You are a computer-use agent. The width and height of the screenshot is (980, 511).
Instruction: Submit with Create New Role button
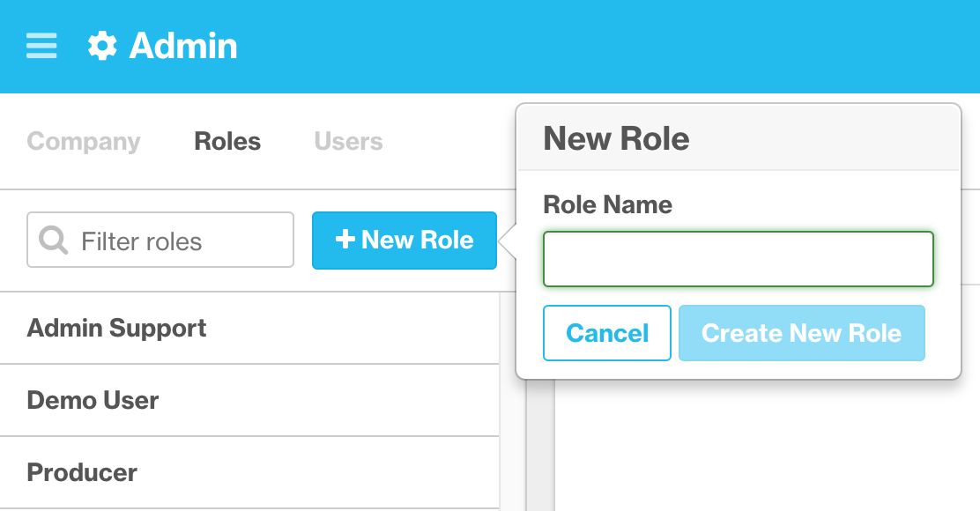(x=801, y=333)
